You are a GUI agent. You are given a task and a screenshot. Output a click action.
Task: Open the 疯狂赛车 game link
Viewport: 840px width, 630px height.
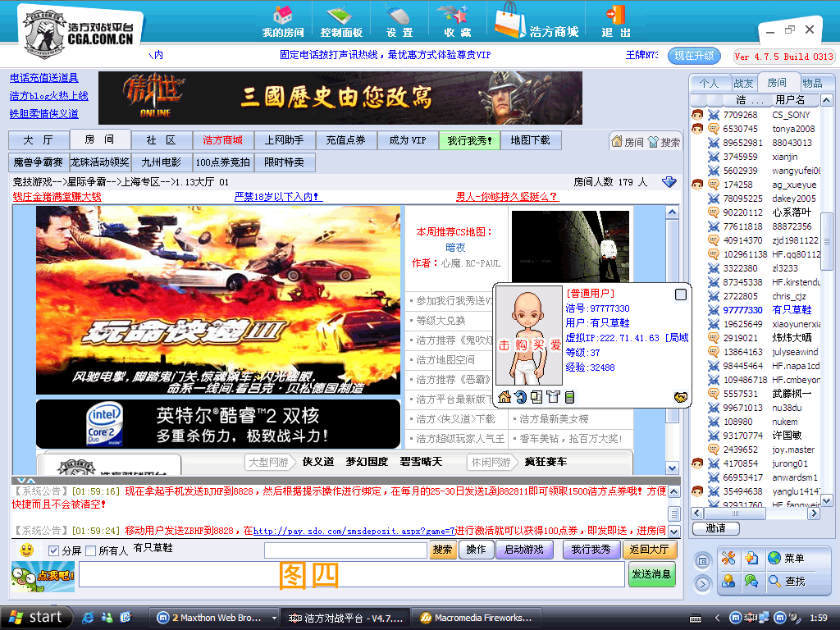[546, 462]
